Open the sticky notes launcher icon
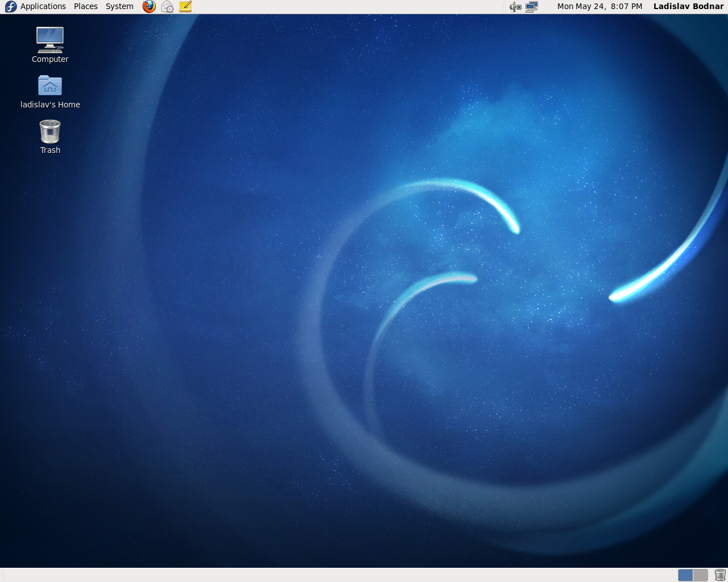The image size is (728, 582). tap(185, 6)
